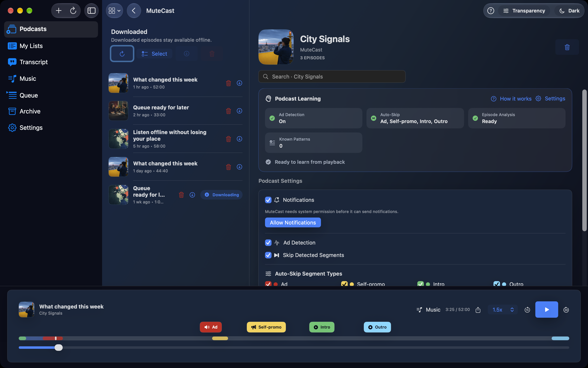
Task: Toggle the Self-promo auto-skip checkbox
Action: [344, 284]
